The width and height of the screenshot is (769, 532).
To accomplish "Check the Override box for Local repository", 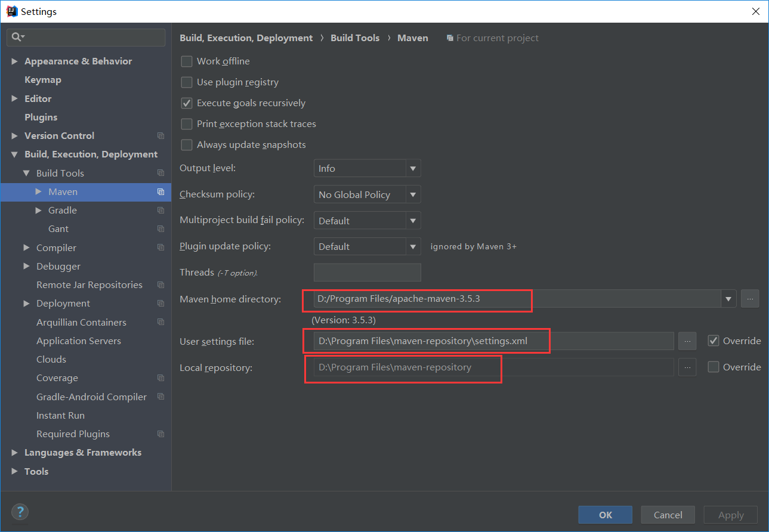I will (x=714, y=367).
